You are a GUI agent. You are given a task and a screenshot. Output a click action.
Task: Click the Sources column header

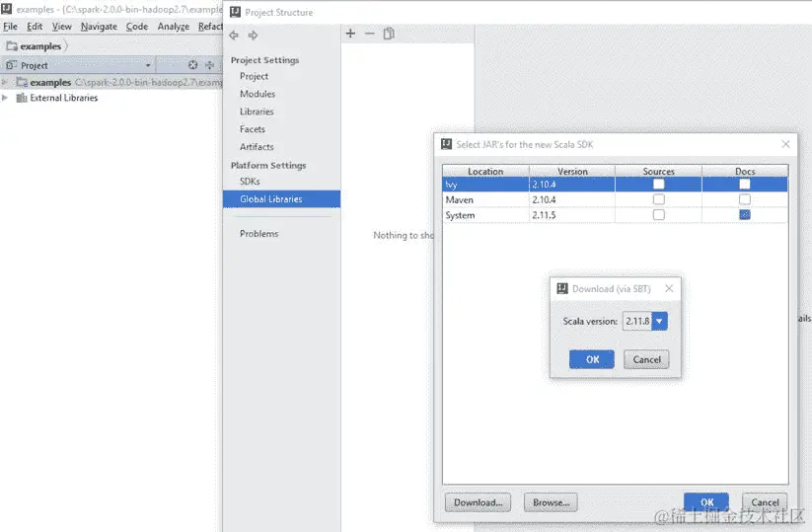point(658,171)
